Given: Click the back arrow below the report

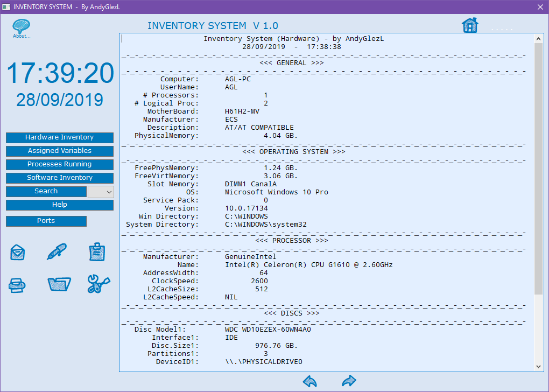Looking at the screenshot, I should (309, 381).
